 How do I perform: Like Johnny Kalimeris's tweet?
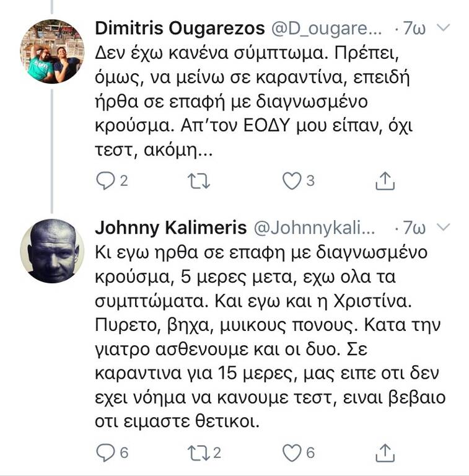point(291,452)
